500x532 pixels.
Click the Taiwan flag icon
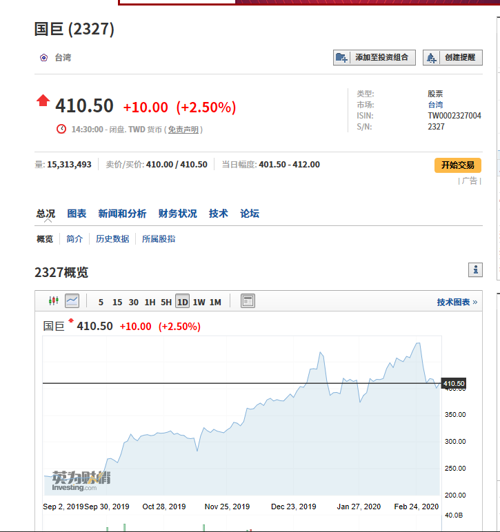pos(44,58)
